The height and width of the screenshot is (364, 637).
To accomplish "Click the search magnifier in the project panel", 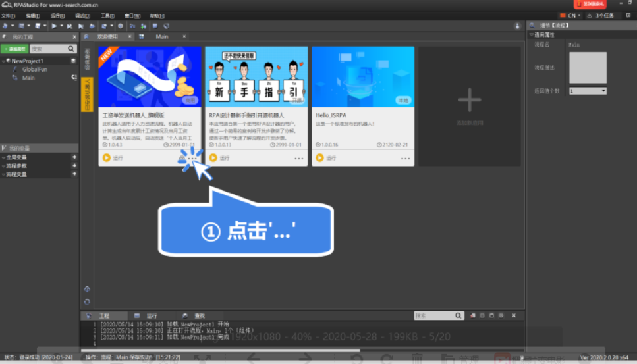I will [x=71, y=49].
